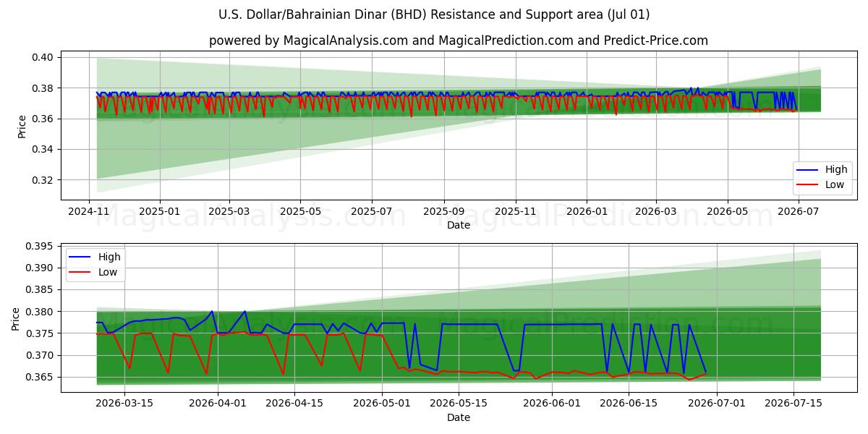Click the 2025-03 x-axis tick label
868x434 pixels.
[x=229, y=212]
